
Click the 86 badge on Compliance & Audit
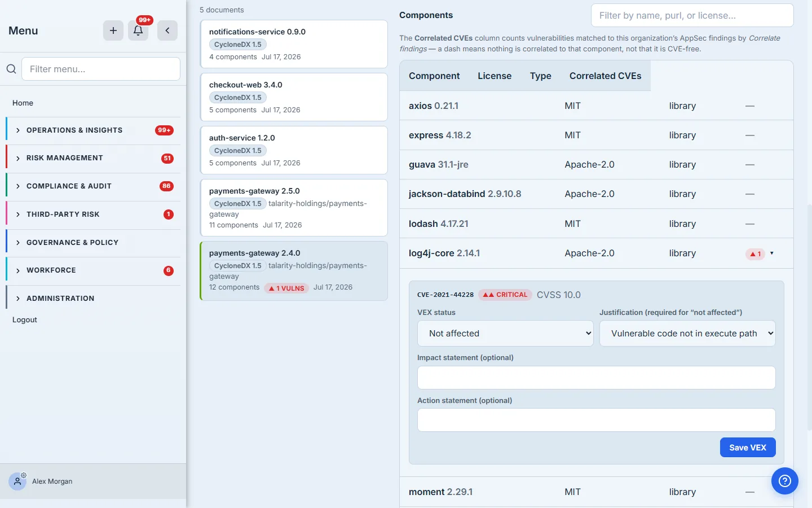166,186
